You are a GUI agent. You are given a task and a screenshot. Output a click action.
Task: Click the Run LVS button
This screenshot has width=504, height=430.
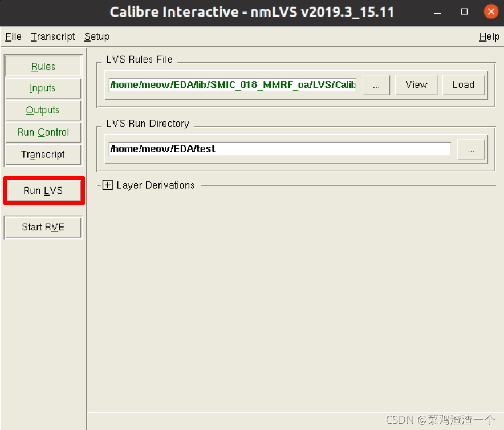coord(43,190)
